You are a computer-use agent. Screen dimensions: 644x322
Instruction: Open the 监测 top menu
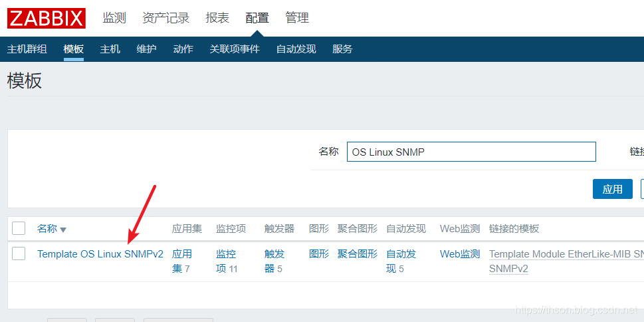tap(114, 18)
